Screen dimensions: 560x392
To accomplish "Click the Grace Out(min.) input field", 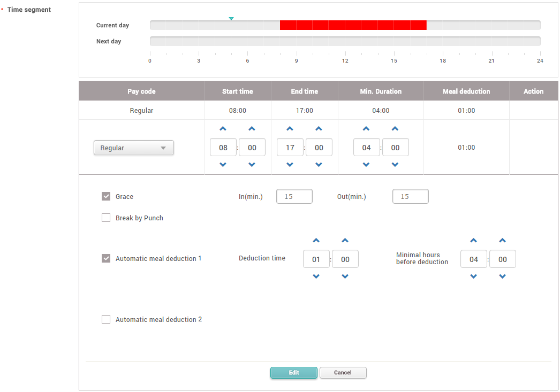I will pyautogui.click(x=410, y=196).
